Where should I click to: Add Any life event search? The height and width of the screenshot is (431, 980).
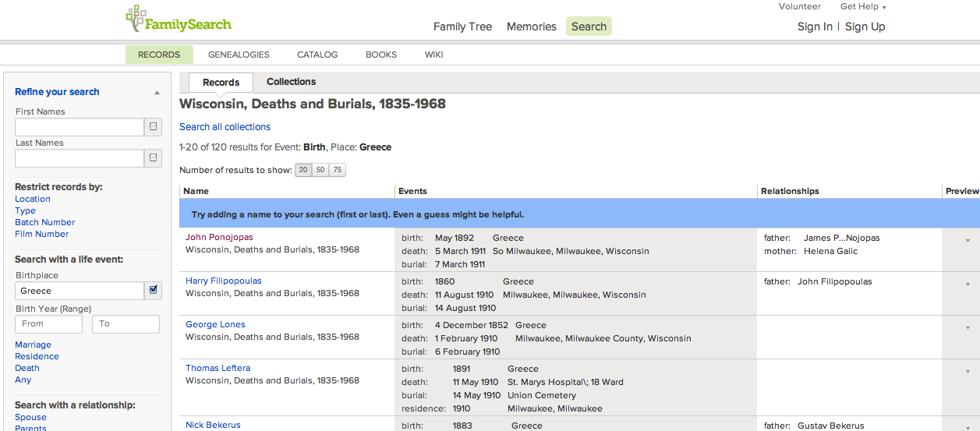click(x=23, y=380)
